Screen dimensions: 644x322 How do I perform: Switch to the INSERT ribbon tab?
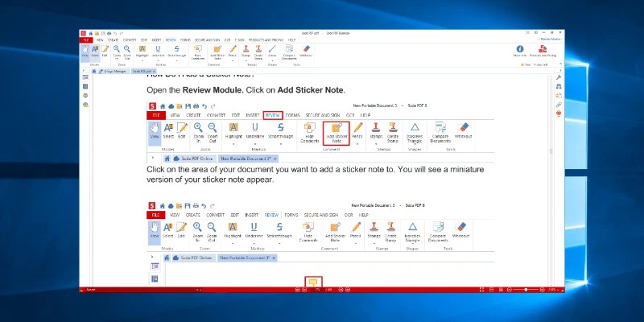click(x=156, y=40)
